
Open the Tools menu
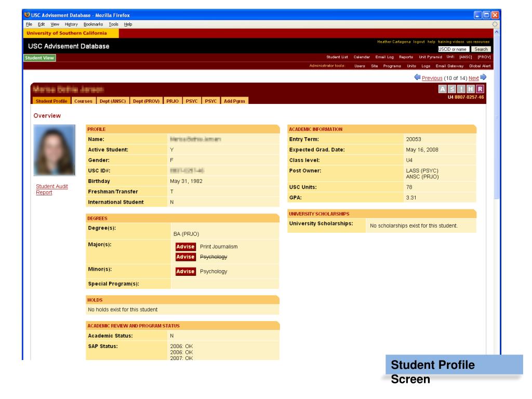point(114,24)
